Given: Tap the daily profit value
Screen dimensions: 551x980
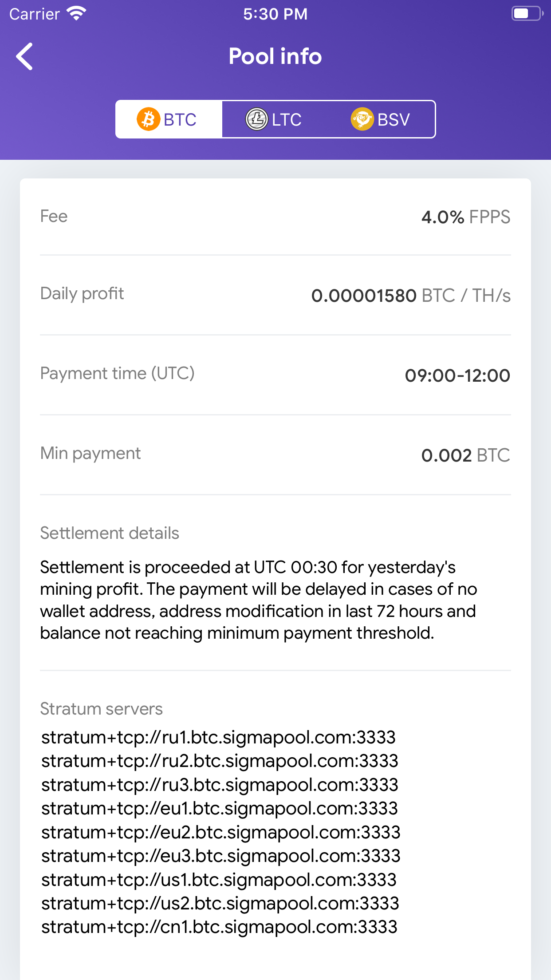Looking at the screenshot, I should click(411, 296).
